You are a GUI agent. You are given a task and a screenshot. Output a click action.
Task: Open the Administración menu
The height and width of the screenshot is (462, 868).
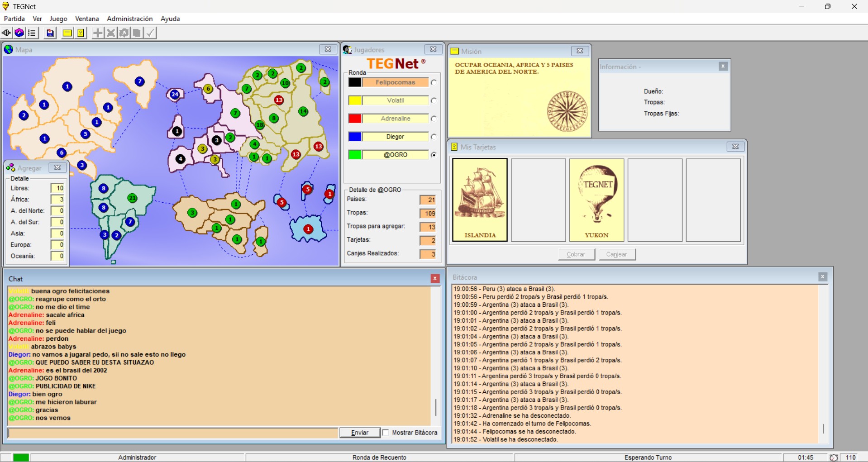[129, 19]
